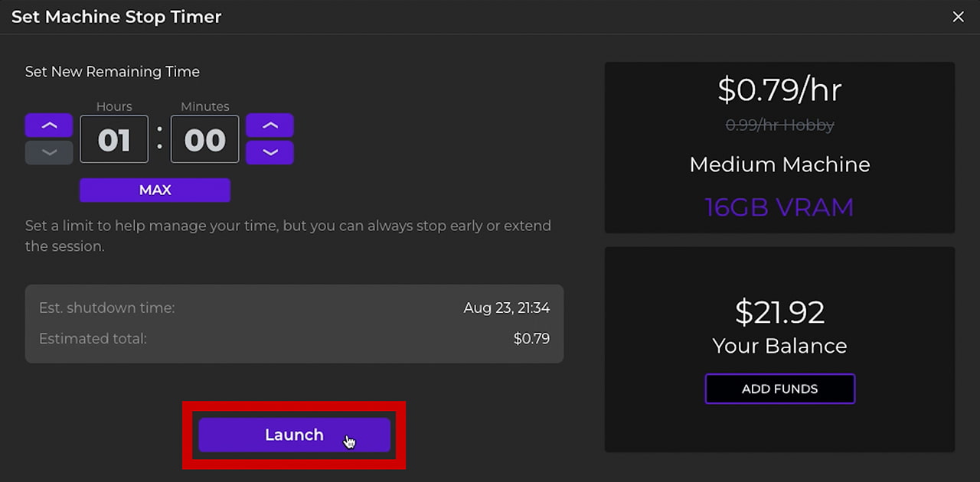980x482 pixels.
Task: Decrease minutes with the down chevron
Action: click(x=269, y=152)
